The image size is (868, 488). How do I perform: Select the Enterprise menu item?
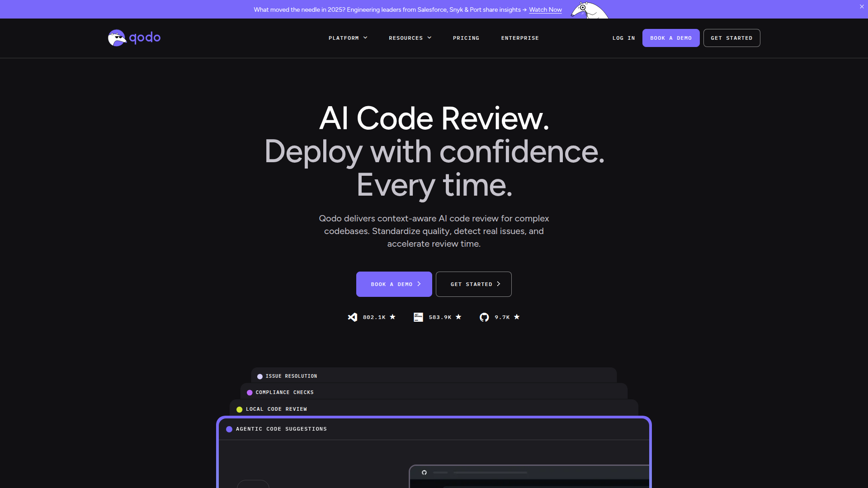coord(520,38)
